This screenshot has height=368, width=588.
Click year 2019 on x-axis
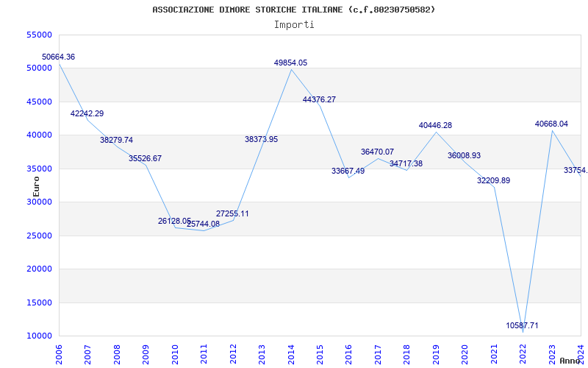point(437,355)
